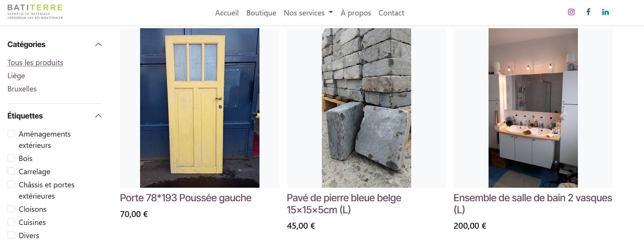Screen dimensions: 644x240
Task: Select the Cloisons tag checkbox
Action: (x=11, y=209)
